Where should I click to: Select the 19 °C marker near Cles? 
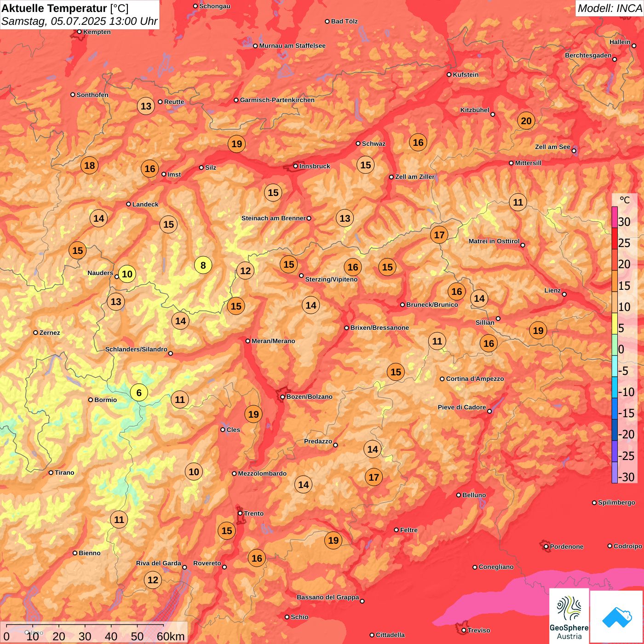click(253, 414)
